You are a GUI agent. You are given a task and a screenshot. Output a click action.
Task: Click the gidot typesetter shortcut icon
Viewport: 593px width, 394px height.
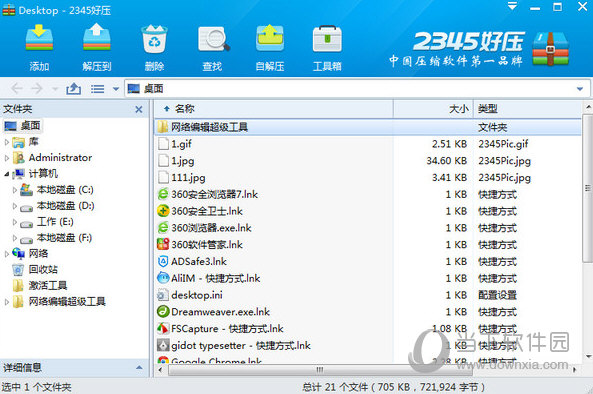(x=163, y=345)
